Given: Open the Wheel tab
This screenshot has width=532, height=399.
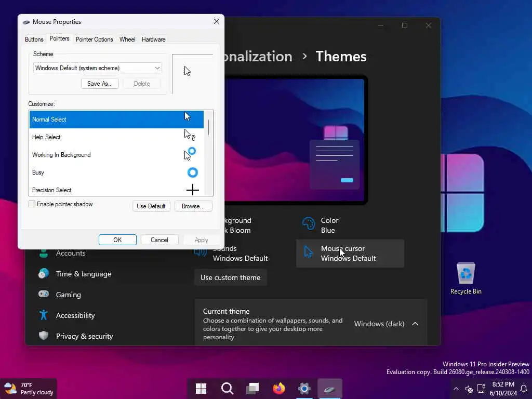Looking at the screenshot, I should click(127, 39).
